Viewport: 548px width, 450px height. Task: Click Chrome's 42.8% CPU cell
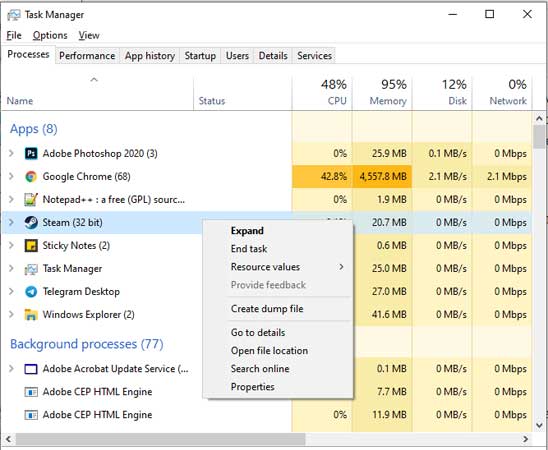322,176
